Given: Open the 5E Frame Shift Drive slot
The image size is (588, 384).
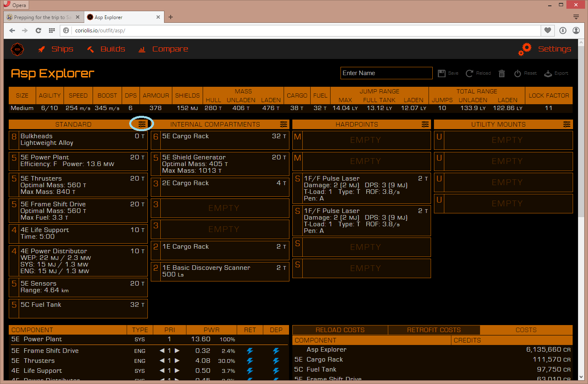Looking at the screenshot, I should (x=78, y=211).
